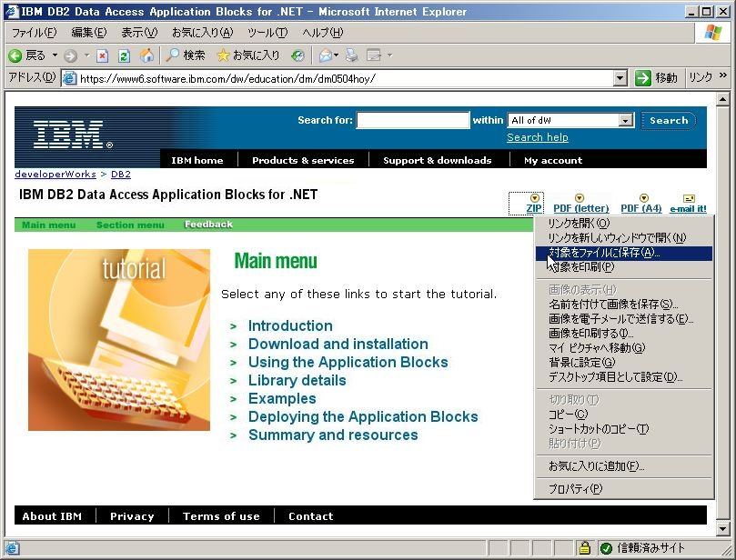The image size is (736, 560).
Task: Click the padlock security icon in status bar
Action: (584, 547)
